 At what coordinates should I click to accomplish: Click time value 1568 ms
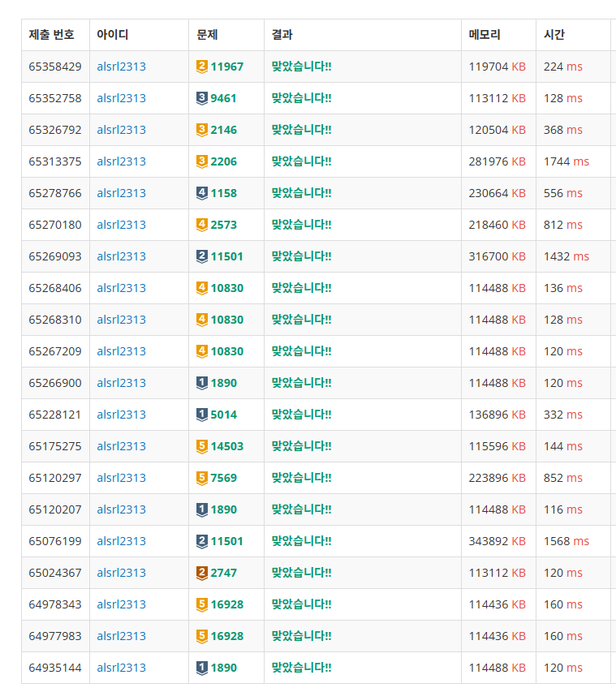566,541
